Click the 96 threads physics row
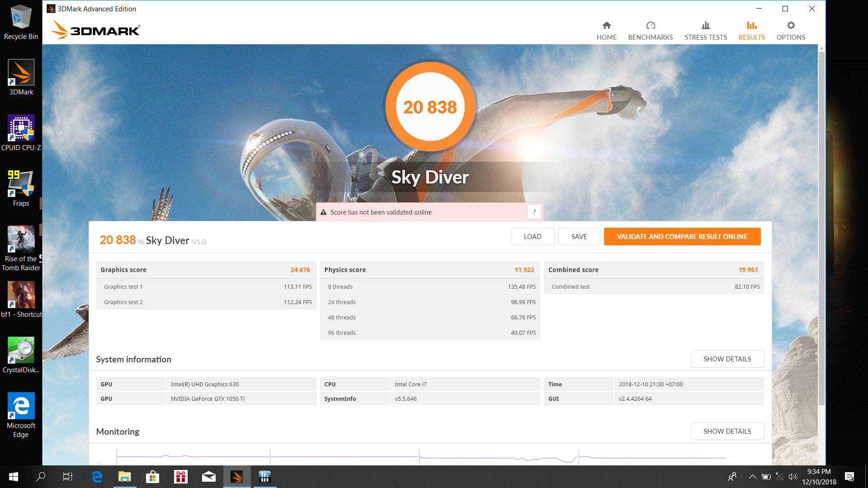The image size is (868, 488). (430, 333)
